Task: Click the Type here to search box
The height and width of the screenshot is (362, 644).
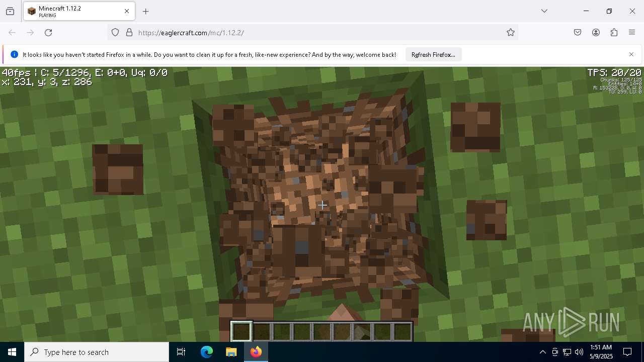Action: (97, 352)
